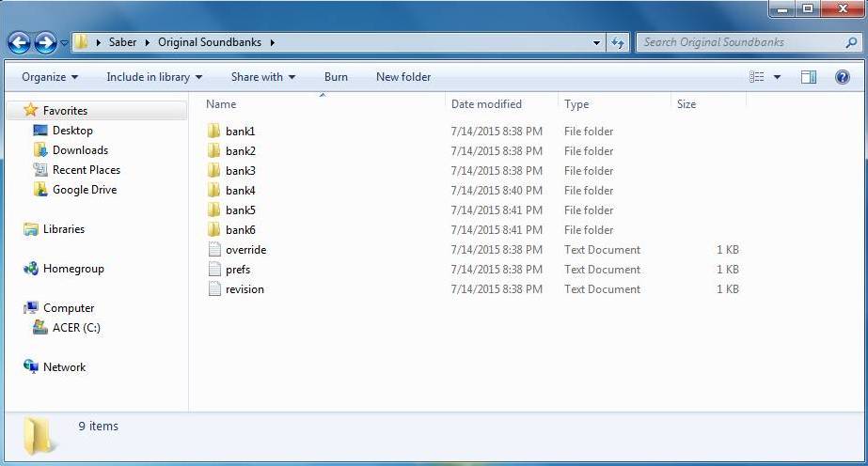
Task: Select the revision text file icon
Action: click(214, 289)
